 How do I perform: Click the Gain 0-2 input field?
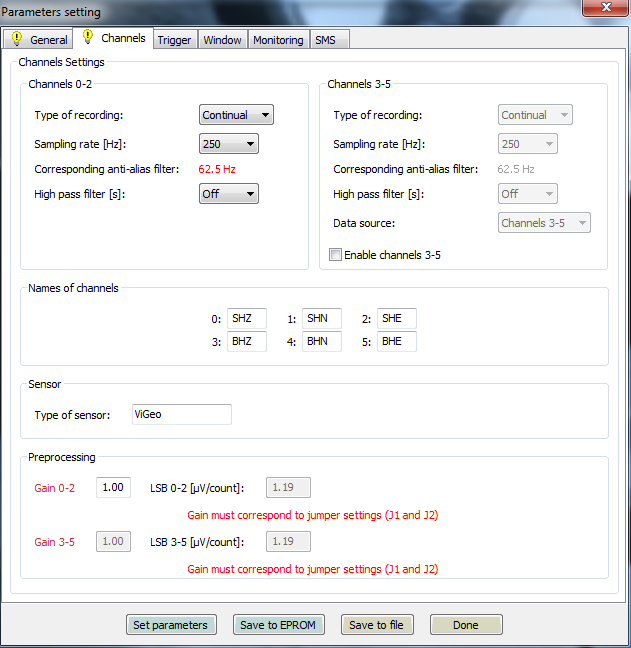(113, 487)
